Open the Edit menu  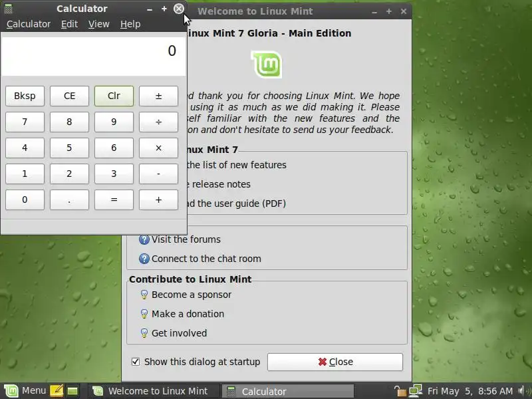click(x=69, y=24)
